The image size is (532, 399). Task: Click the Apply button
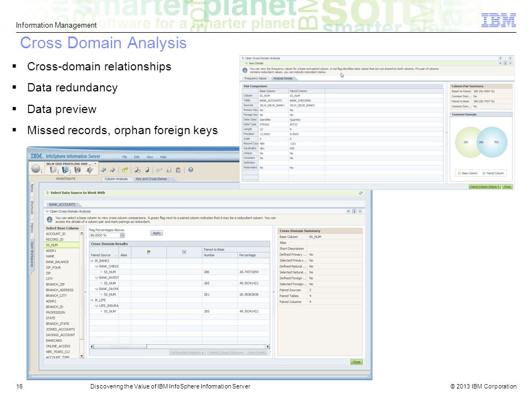156,233
